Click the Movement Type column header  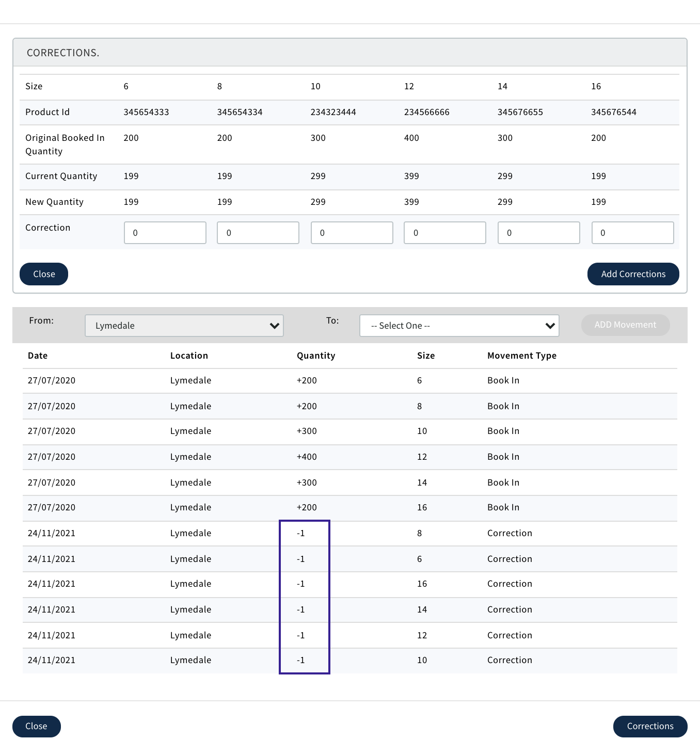521,356
